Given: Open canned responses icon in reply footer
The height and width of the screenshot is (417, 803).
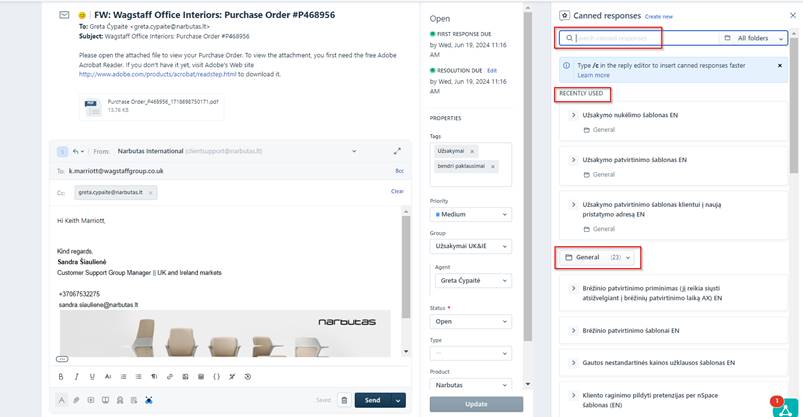Looking at the screenshot, I should point(91,400).
